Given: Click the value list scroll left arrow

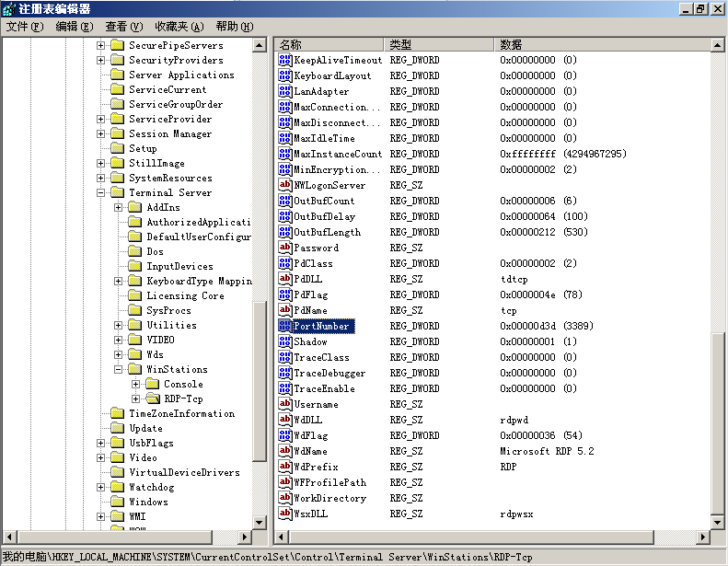Looking at the screenshot, I should coord(281,537).
